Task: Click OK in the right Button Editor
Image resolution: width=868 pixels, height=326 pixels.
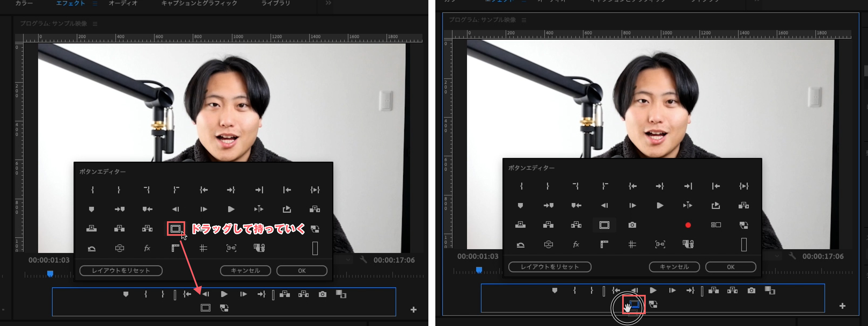Action: point(730,267)
